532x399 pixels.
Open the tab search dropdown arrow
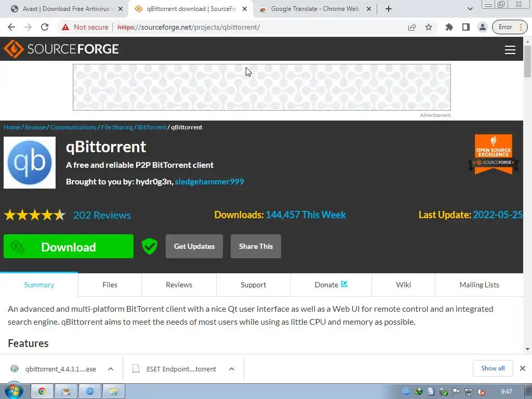pyautogui.click(x=470, y=9)
